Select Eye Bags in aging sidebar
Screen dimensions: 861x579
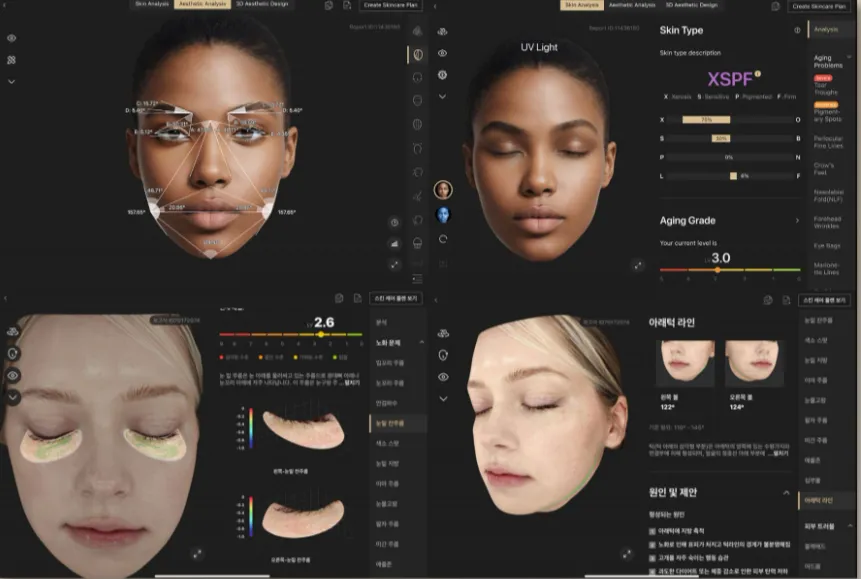point(826,246)
